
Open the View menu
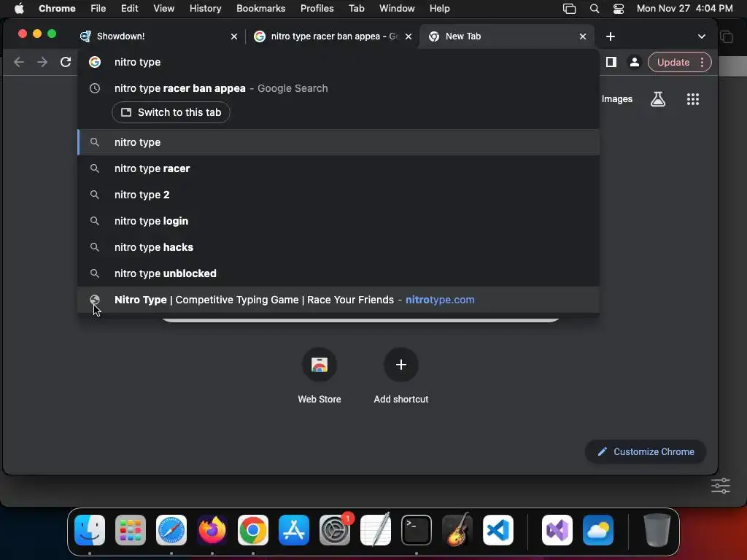click(x=163, y=8)
